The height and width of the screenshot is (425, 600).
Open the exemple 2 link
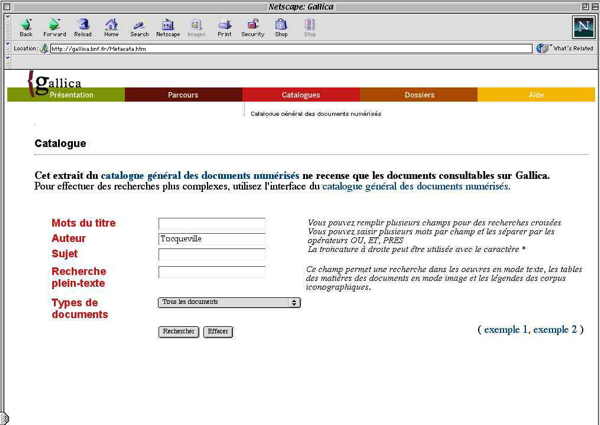tap(555, 329)
